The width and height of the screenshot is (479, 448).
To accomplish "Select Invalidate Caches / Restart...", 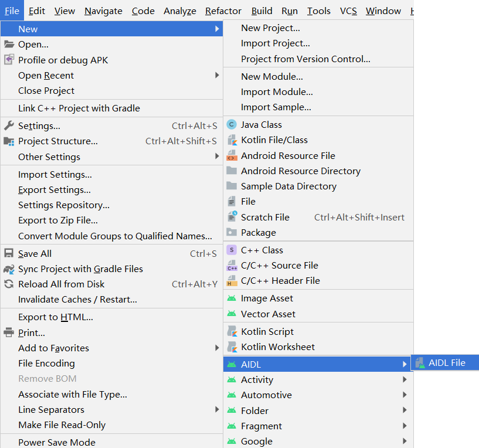I will [77, 299].
